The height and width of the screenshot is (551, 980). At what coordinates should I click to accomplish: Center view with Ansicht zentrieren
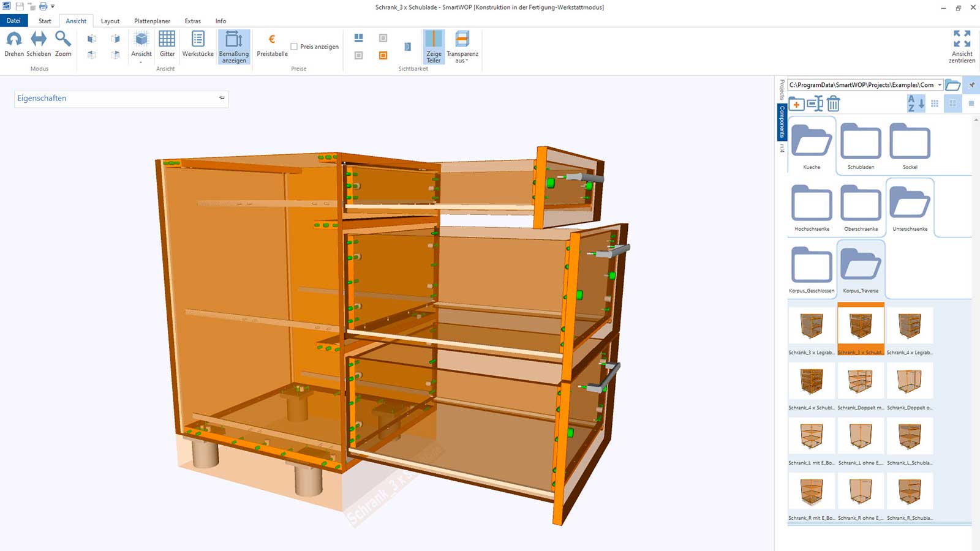click(962, 46)
